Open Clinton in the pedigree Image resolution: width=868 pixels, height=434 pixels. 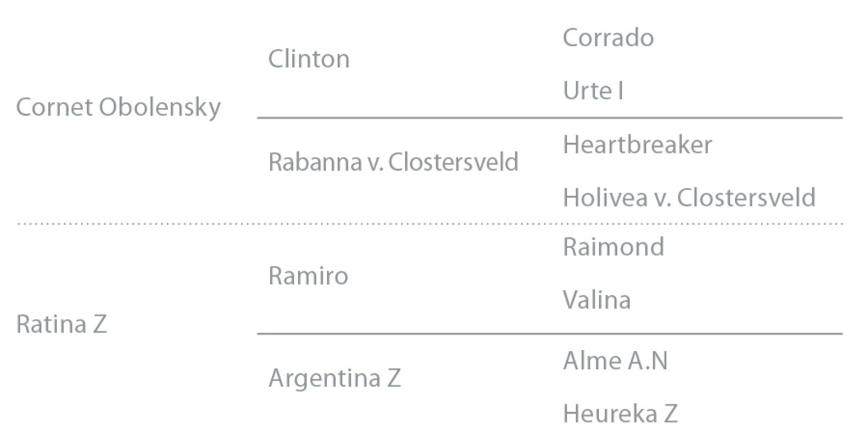(x=309, y=59)
